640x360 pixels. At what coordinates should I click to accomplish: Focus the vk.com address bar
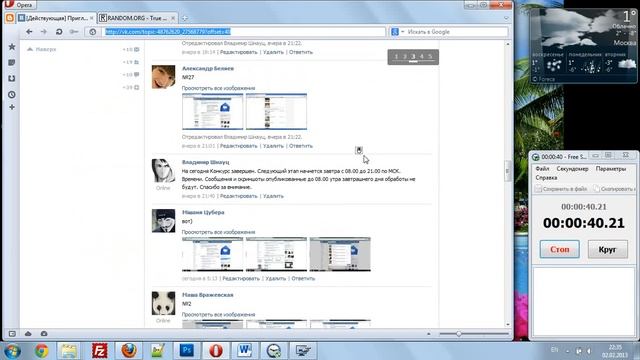point(243,31)
